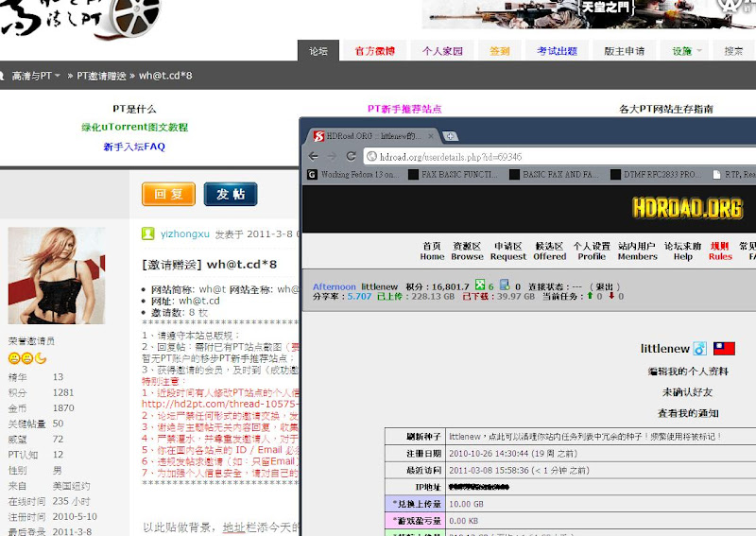Click the blue leeching icon in status bar
The width and height of the screenshot is (756, 536).
(x=505, y=285)
